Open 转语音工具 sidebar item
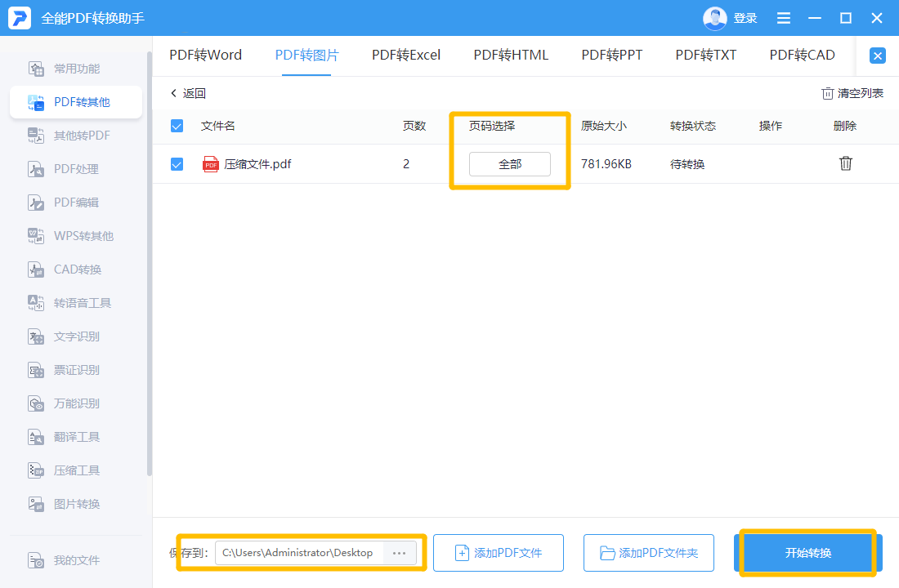Viewport: 899px width, 588px height. (x=76, y=303)
